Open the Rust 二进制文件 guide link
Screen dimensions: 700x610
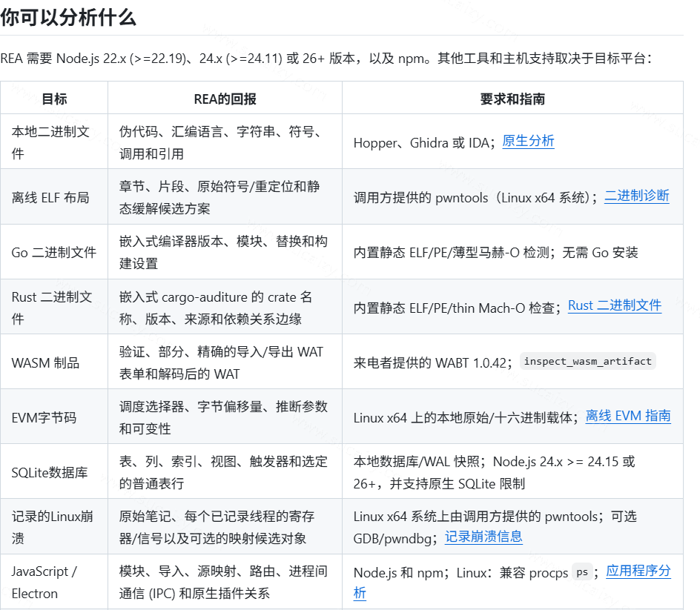[x=614, y=305]
